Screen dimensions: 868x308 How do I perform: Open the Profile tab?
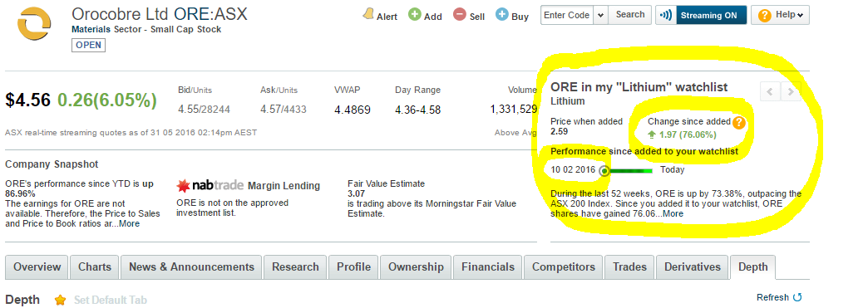click(x=353, y=267)
